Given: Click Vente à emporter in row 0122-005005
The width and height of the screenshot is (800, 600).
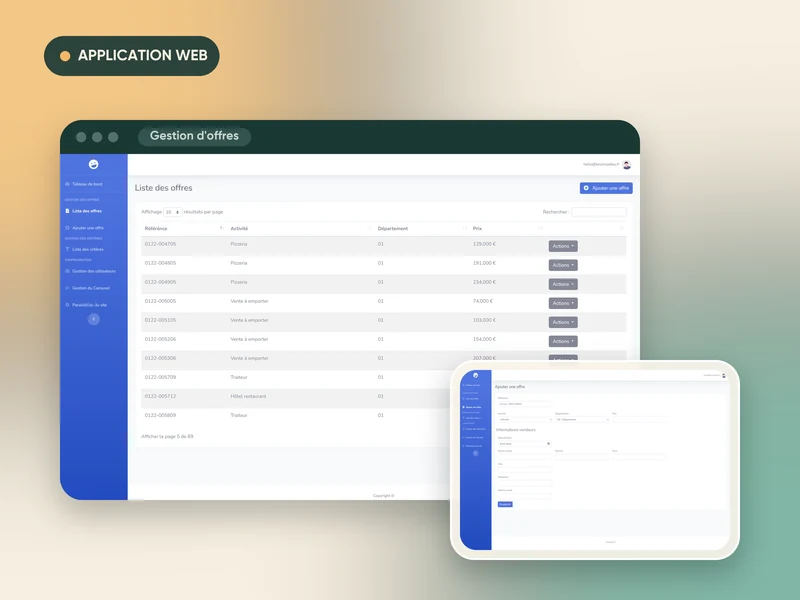Looking at the screenshot, I should click(x=249, y=301).
